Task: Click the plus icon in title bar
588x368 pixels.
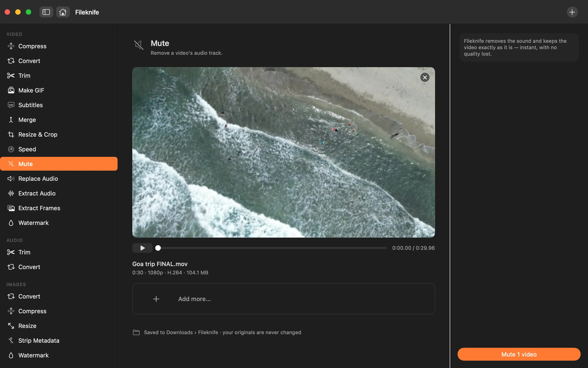Action: pos(572,12)
